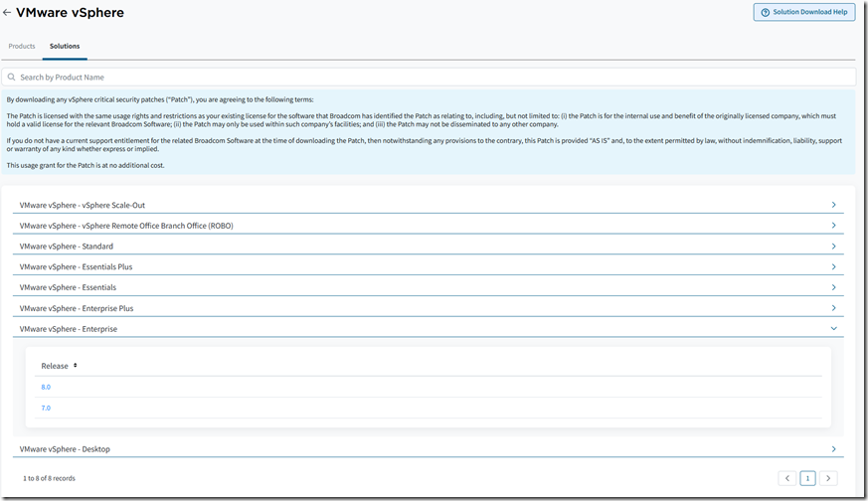Click 'VMware vSphere - Desktop' text
Image resolution: width=868 pixels, height=501 pixels.
65,449
